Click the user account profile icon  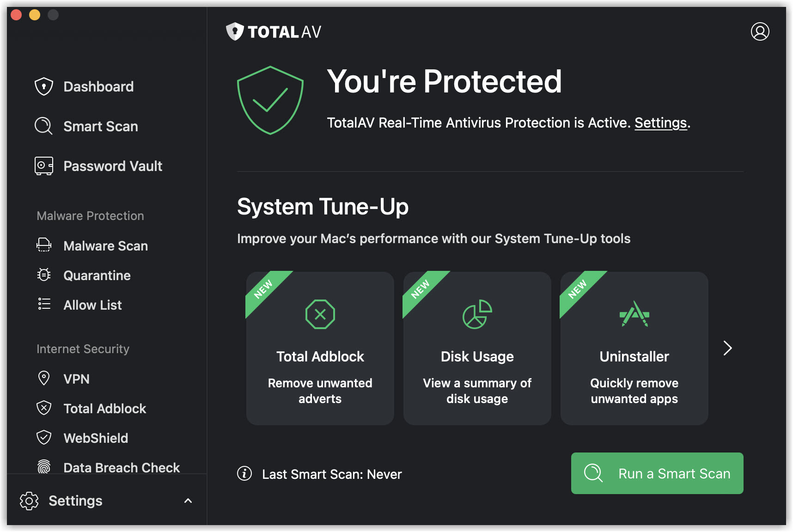point(760,31)
